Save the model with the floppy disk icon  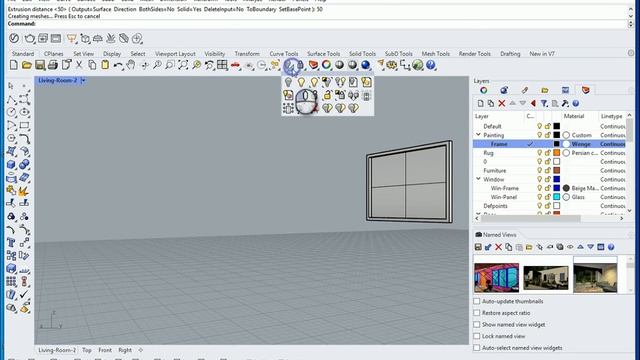pyautogui.click(x=40, y=65)
